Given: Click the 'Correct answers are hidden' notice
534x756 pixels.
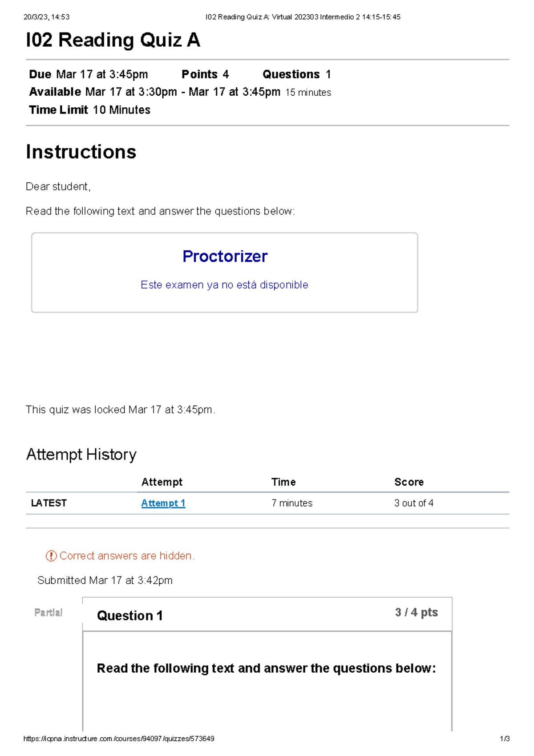Looking at the screenshot, I should tap(127, 556).
